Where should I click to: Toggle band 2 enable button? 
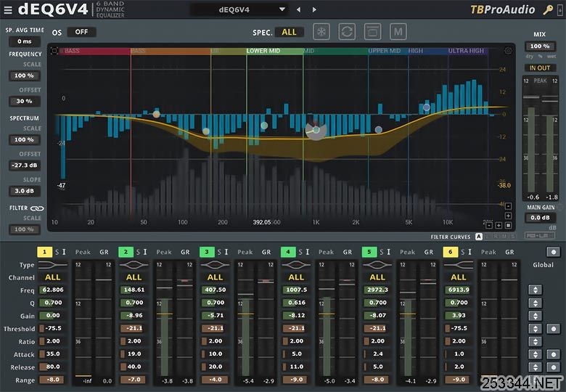pyautogui.click(x=126, y=252)
